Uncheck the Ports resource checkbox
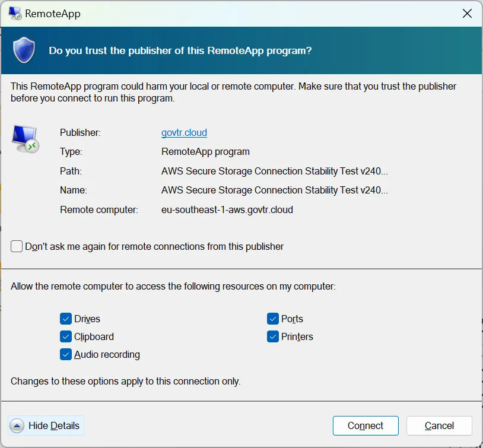Image resolution: width=483 pixels, height=448 pixels. click(272, 319)
